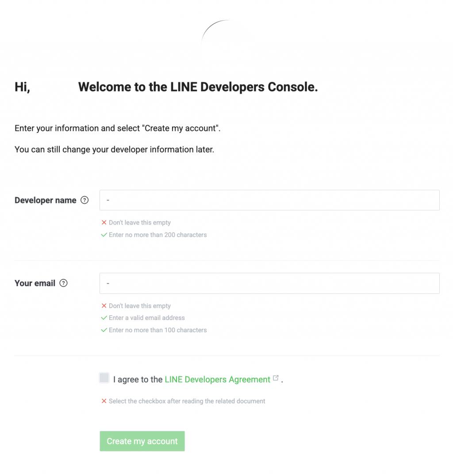Click green check beside valid email rule
The width and height of the screenshot is (453, 476).
(x=104, y=318)
